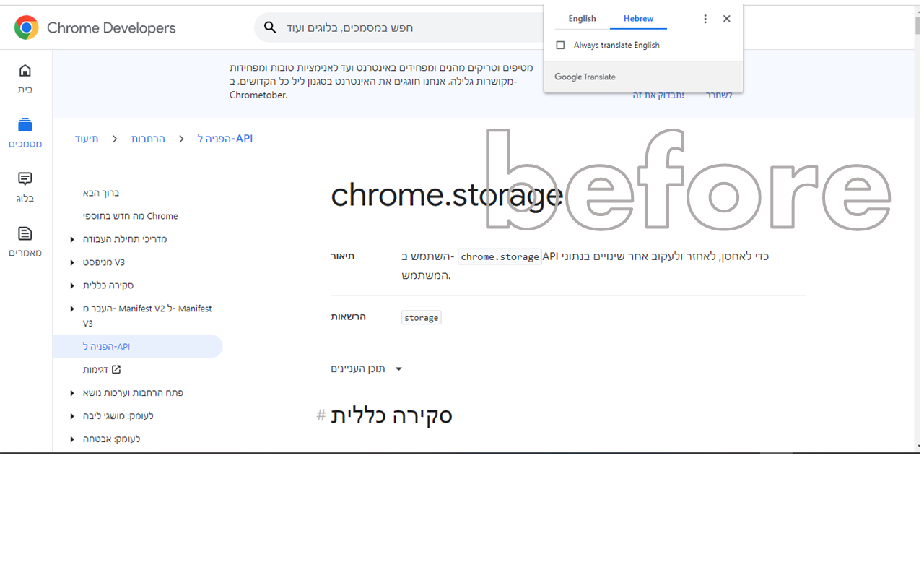Expand the תוכן העניינים table of contents
Screen dimensions: 924x578
(x=367, y=368)
